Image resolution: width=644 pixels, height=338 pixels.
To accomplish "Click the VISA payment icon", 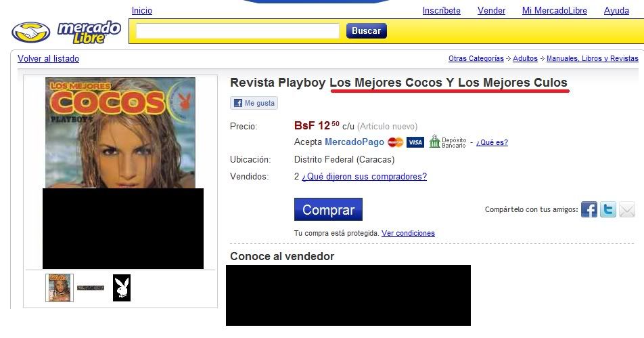I will [415, 142].
